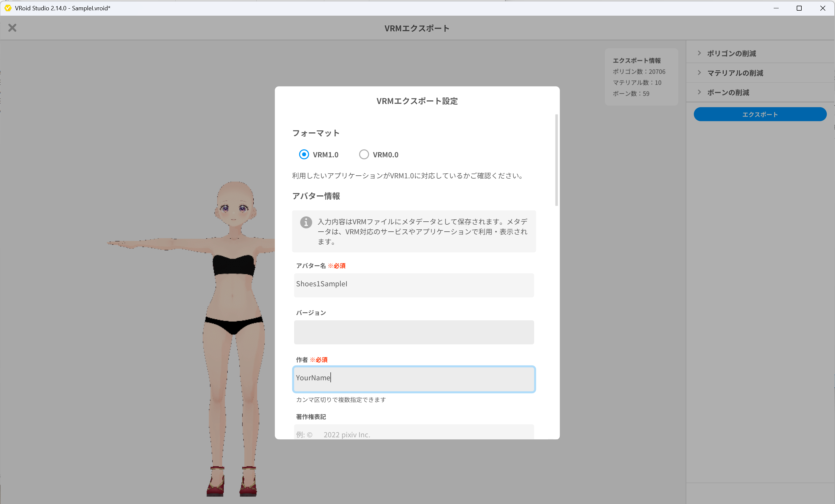Click the アバター名 required field label
Image resolution: width=835 pixels, height=504 pixels.
pos(321,266)
